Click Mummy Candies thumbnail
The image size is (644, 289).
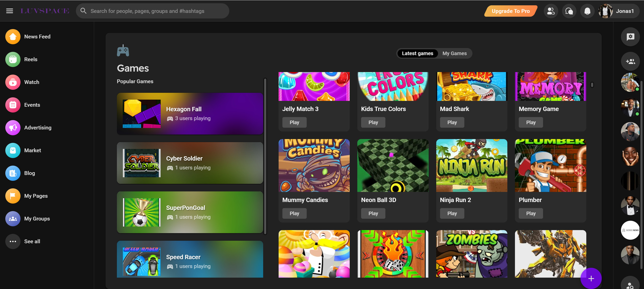pyautogui.click(x=314, y=165)
